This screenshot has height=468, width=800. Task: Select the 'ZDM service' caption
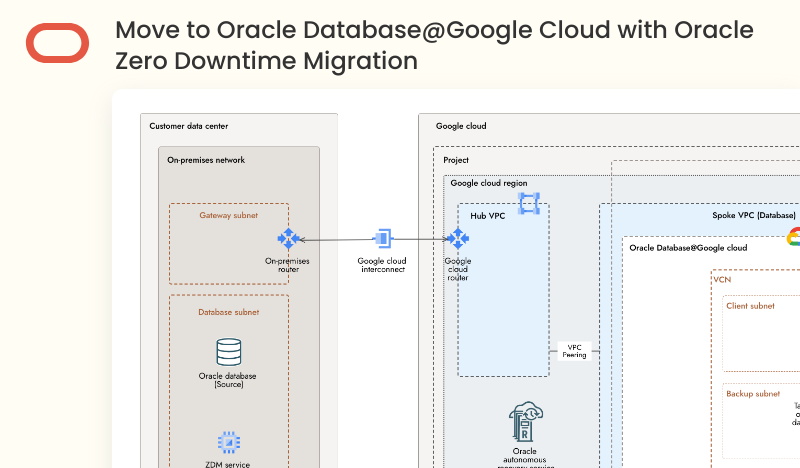point(228,464)
